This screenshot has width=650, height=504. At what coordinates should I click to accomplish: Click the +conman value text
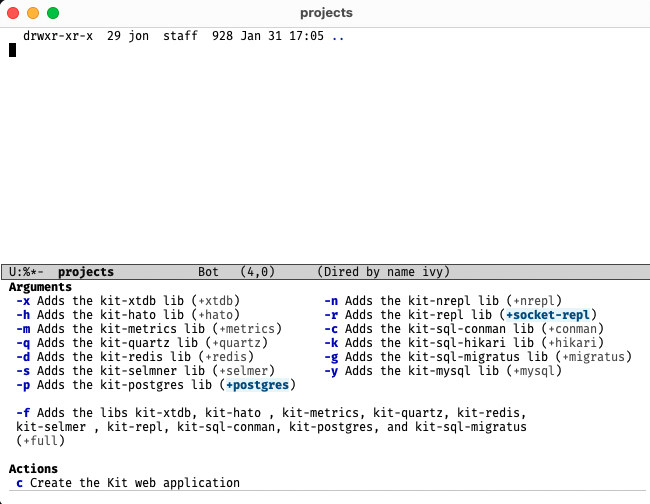pyautogui.click(x=572, y=329)
